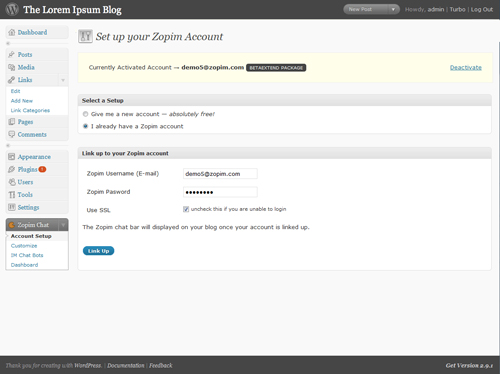
Task: Click the Plugins plug icon
Action: pyautogui.click(x=12, y=169)
